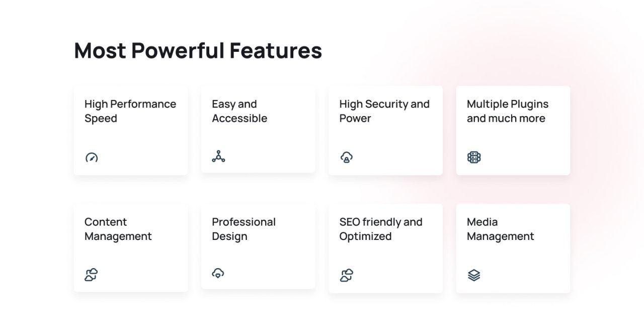This screenshot has height=336, width=644.
Task: Select the Media Management title text
Action: click(x=501, y=229)
